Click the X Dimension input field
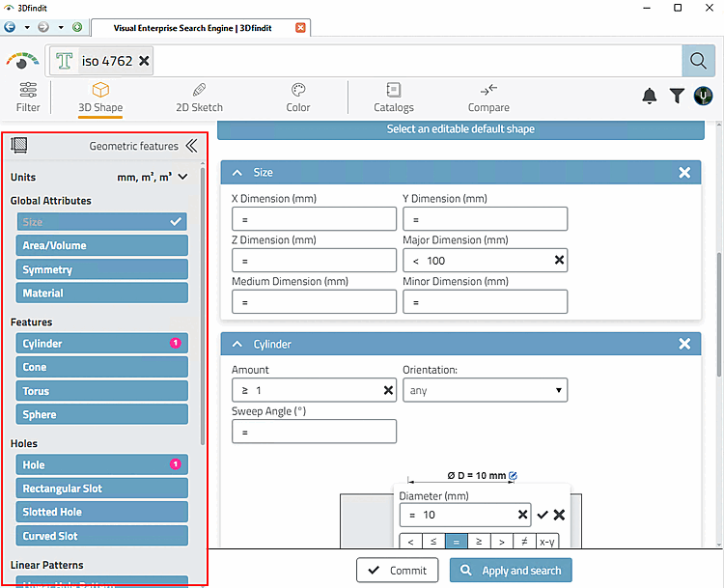Viewport: 724px width, 588px height. (314, 219)
